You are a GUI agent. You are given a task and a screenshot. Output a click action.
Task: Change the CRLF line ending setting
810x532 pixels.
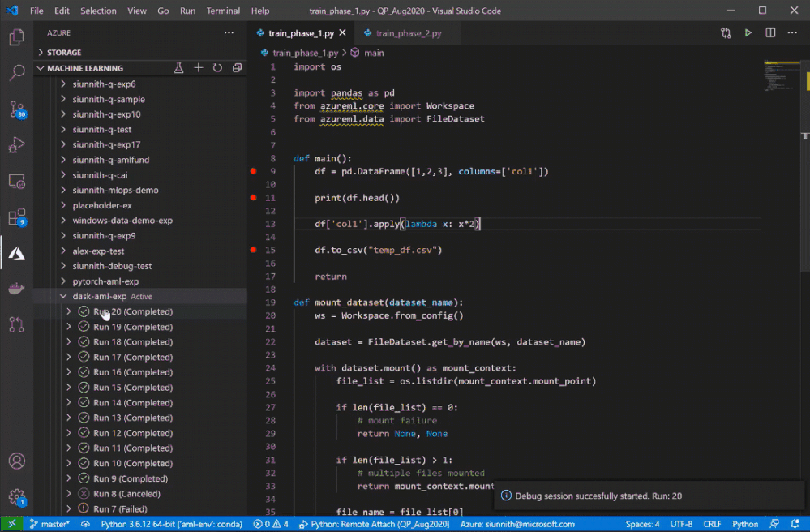click(713, 524)
